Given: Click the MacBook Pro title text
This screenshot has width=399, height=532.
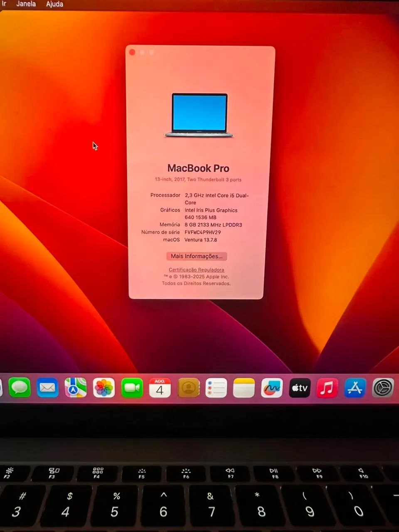Looking at the screenshot, I should tap(198, 168).
